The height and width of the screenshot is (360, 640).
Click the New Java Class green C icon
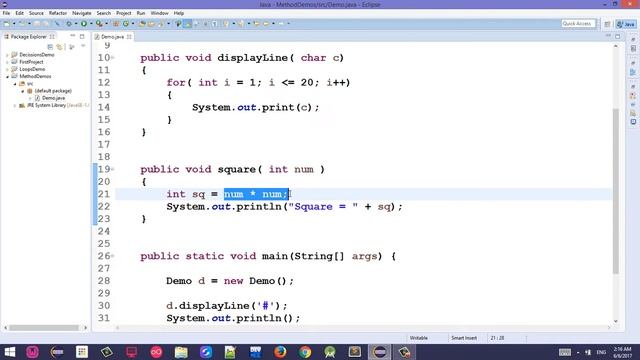point(126,24)
